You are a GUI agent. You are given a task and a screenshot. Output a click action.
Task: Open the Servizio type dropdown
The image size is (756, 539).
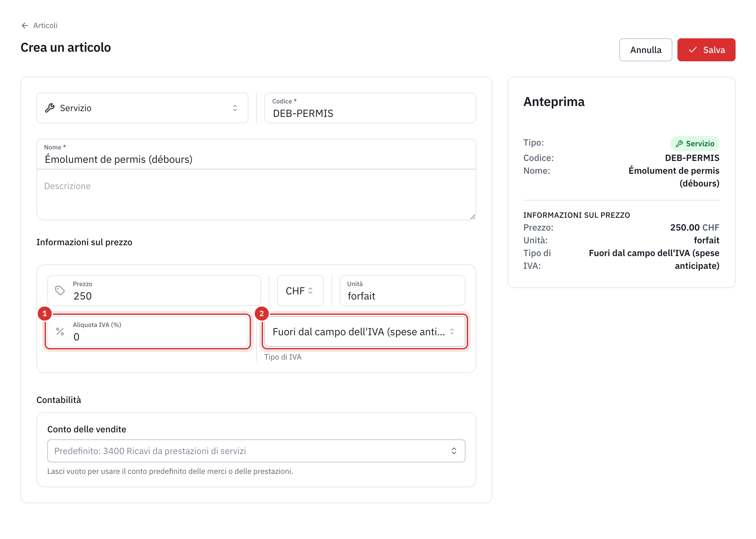click(142, 108)
